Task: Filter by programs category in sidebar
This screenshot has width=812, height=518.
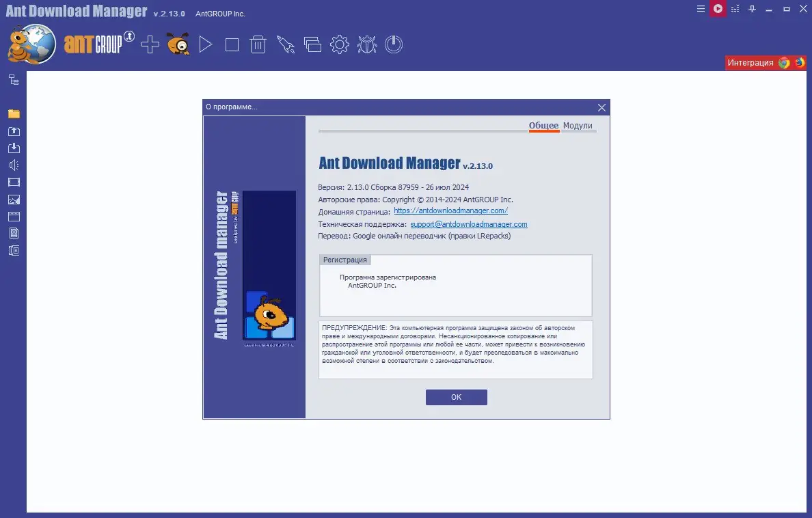Action: pos(14,217)
